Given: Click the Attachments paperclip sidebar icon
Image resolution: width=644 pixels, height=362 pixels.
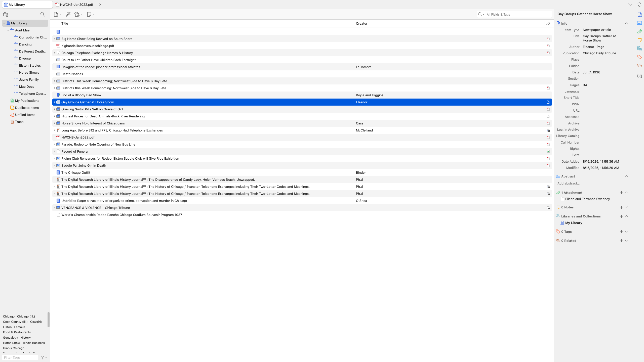Looking at the screenshot, I should (x=639, y=31).
